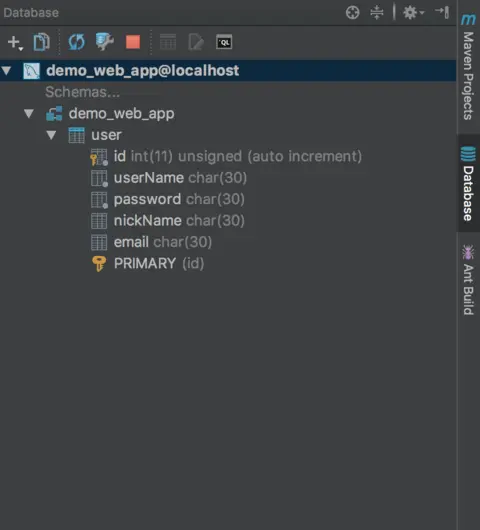Click the MySQL data source icon
The height and width of the screenshot is (530, 480).
(x=31, y=71)
